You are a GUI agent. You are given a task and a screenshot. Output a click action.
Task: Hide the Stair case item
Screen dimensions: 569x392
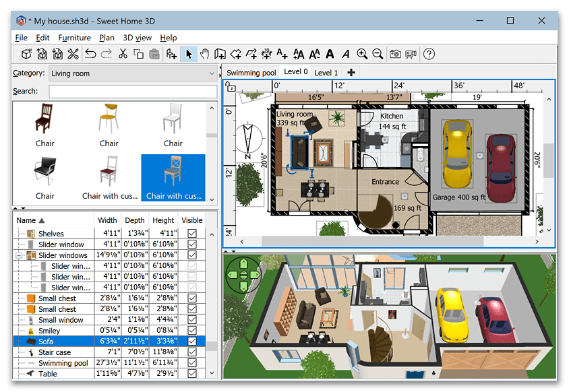(192, 352)
